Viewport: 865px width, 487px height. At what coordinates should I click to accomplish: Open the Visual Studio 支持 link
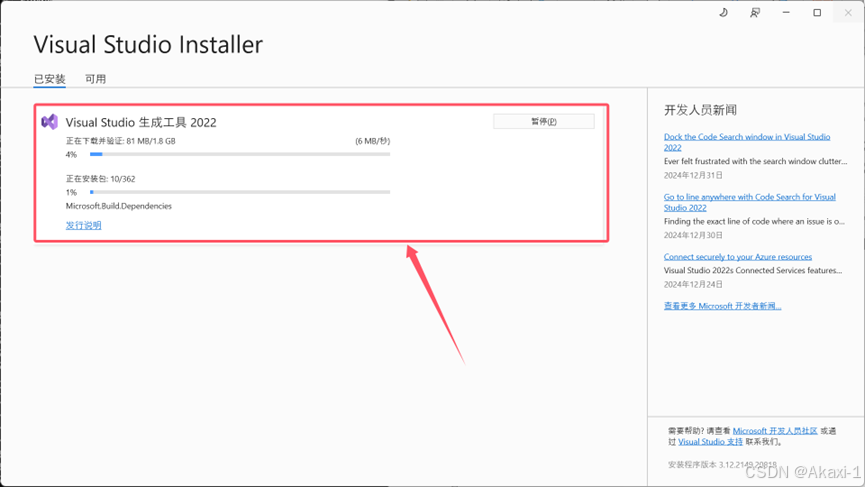pos(710,442)
